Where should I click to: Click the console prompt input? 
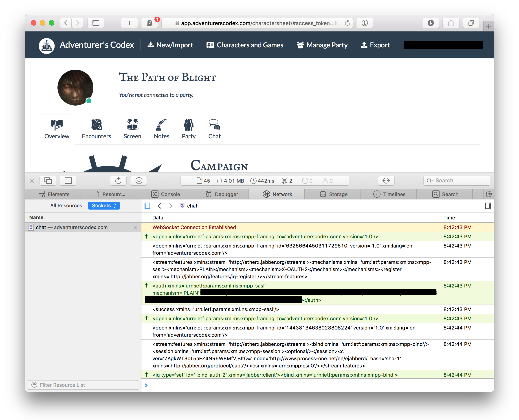318,385
